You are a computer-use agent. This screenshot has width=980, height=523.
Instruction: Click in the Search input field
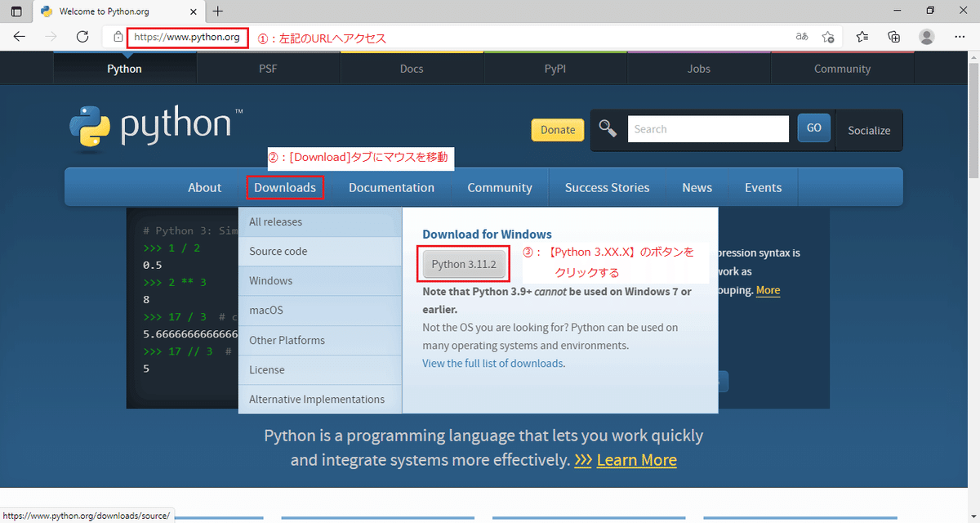[x=708, y=128]
